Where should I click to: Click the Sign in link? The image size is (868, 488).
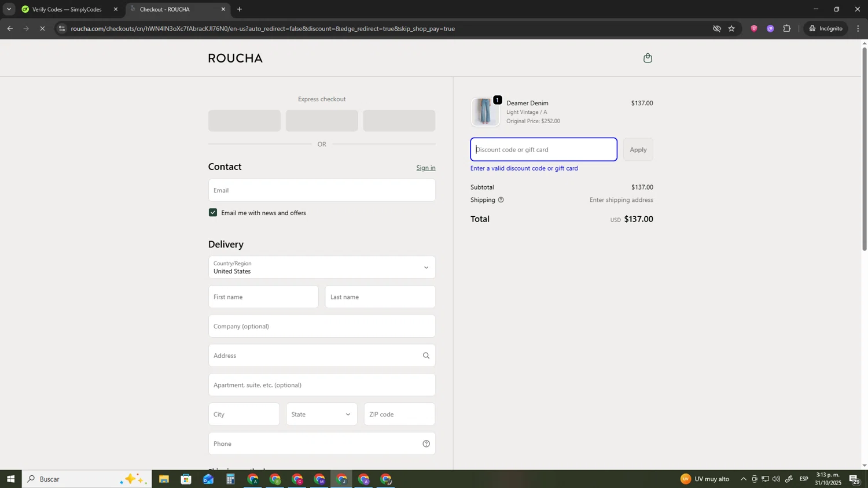click(426, 168)
